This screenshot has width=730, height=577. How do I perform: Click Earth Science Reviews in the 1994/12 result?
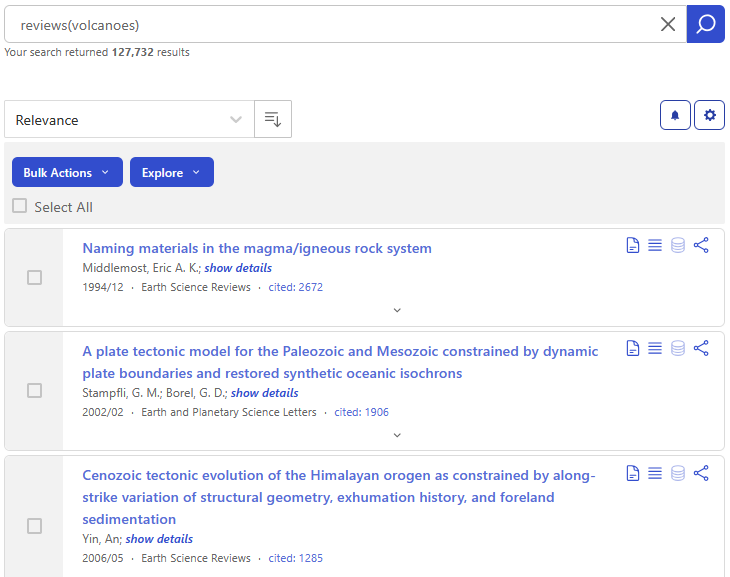[x=196, y=287]
